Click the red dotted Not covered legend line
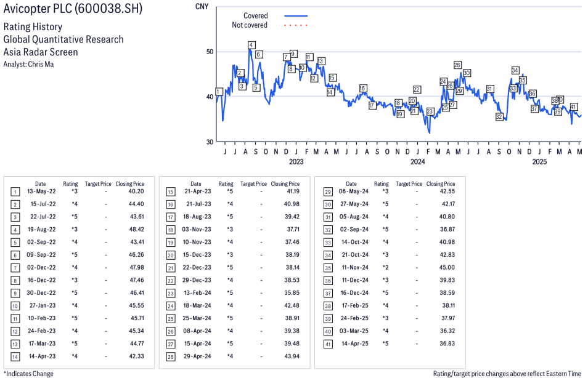Viewport: 588px width, 378px height. click(x=296, y=25)
